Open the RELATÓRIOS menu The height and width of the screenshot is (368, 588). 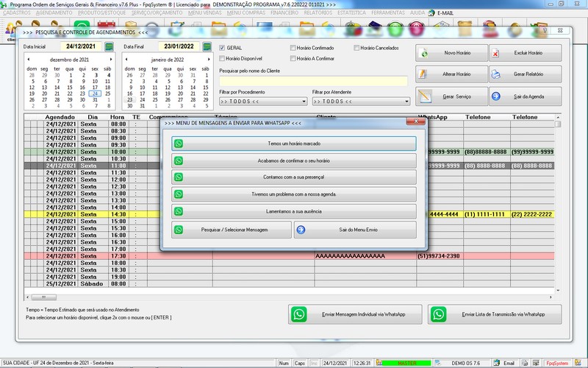[318, 13]
